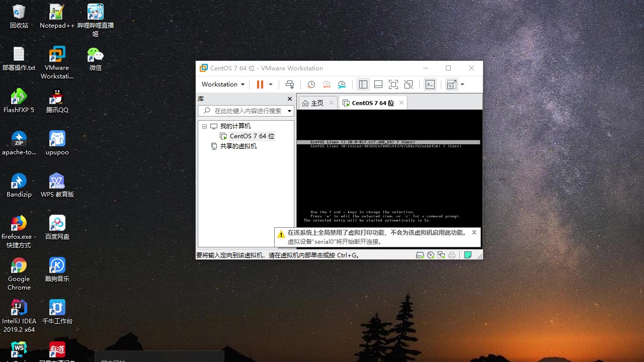Open the stretch display dropdown arrow
Screen dimensions: 644x362
[x=462, y=84]
